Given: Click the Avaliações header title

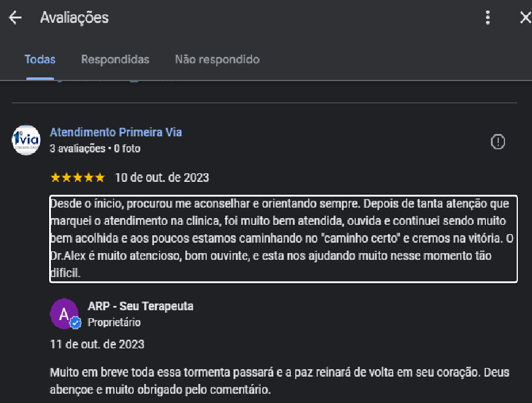Looking at the screenshot, I should click(74, 18).
